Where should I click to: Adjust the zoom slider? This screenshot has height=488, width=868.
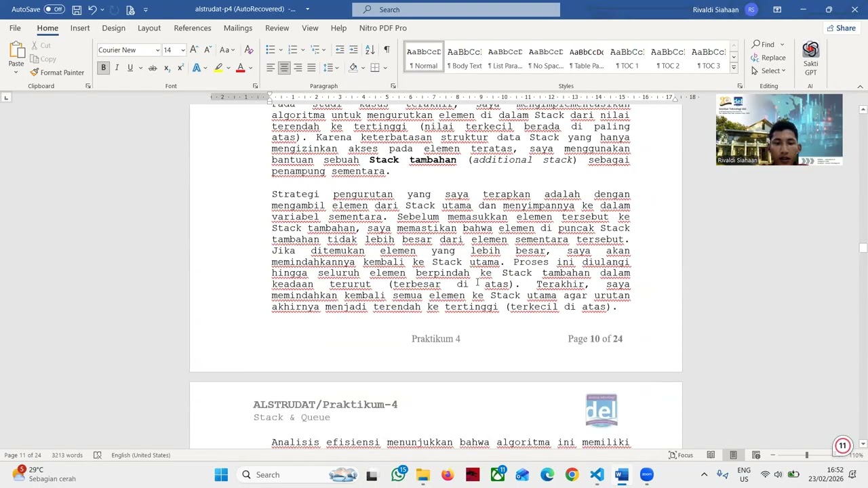pyautogui.click(x=806, y=455)
